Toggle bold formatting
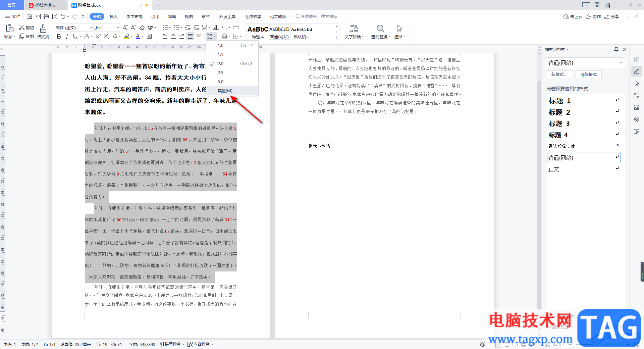The width and height of the screenshot is (644, 349). coord(59,36)
